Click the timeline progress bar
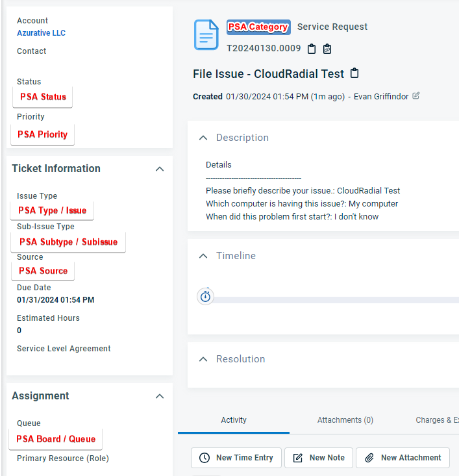The height and width of the screenshot is (476, 459). pyautogui.click(x=336, y=300)
